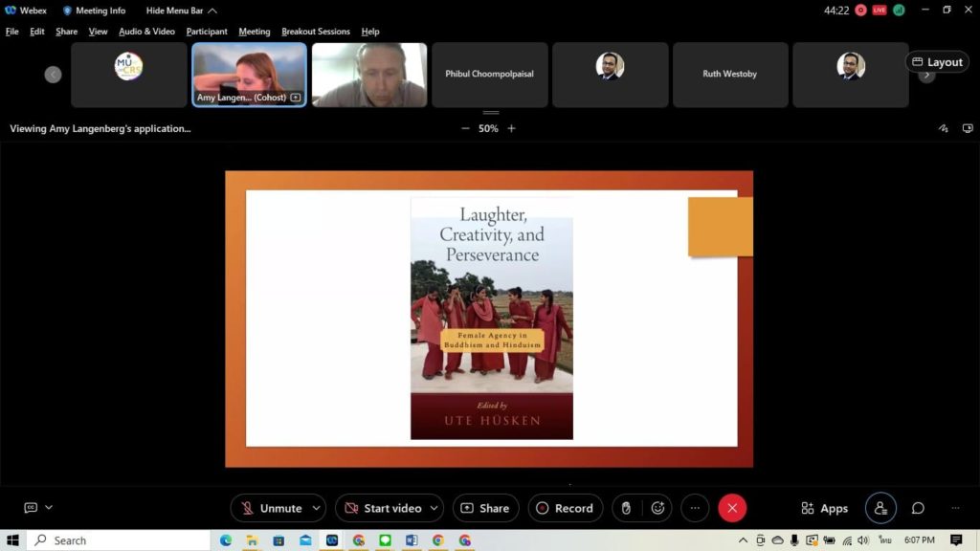Select Amy Langenberg's video thumbnail
The image size is (980, 551).
click(x=250, y=75)
